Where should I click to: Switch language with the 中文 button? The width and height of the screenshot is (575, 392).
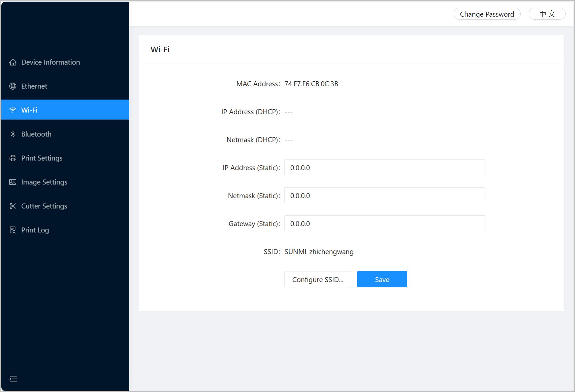[547, 14]
